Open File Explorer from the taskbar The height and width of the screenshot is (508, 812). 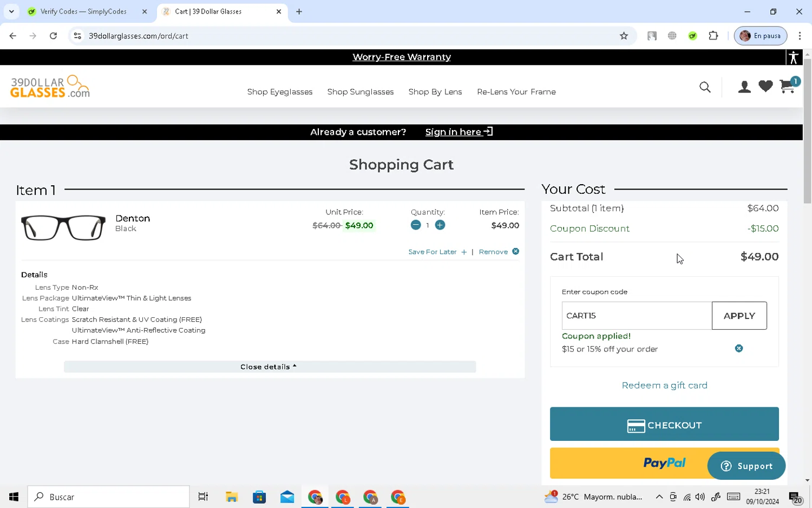point(232,497)
